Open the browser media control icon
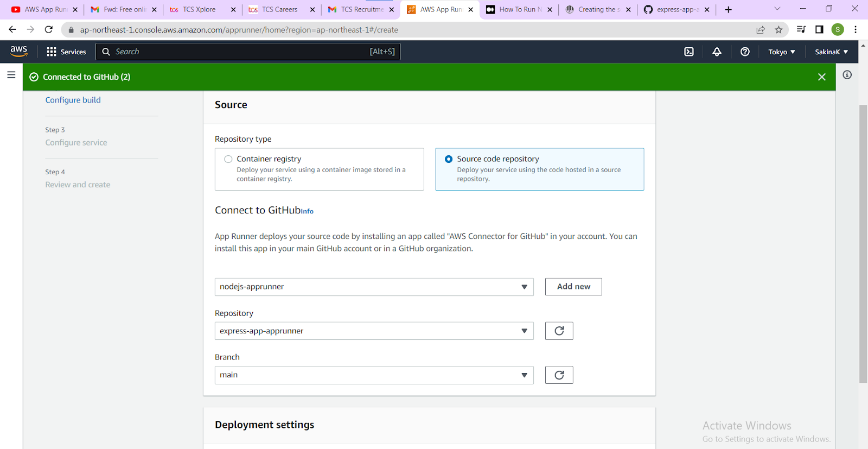Screen dimensions: 868x449 [801, 29]
